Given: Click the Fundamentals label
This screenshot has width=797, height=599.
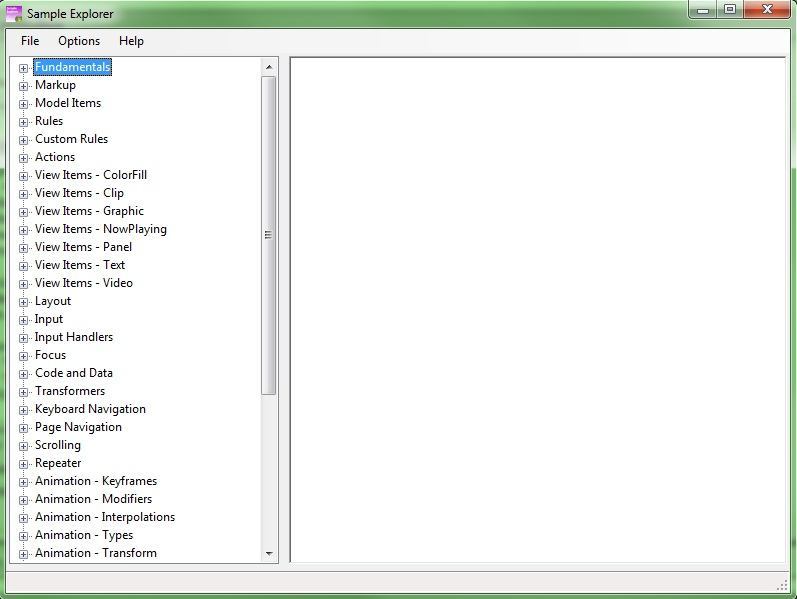Looking at the screenshot, I should tap(73, 67).
